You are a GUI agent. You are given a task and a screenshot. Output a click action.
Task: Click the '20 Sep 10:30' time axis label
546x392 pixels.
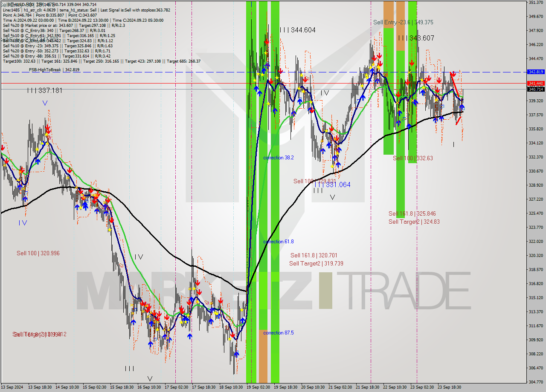(313, 387)
